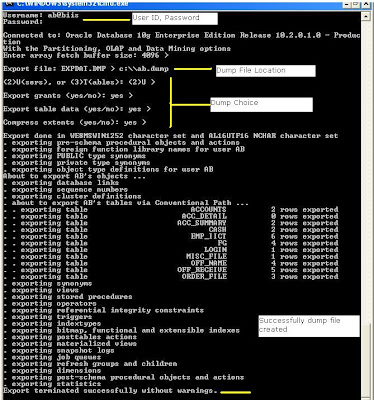The width and height of the screenshot is (374, 400).
Task: Click 'exporting PUBLIC type synonyms' line
Action: coord(74,156)
